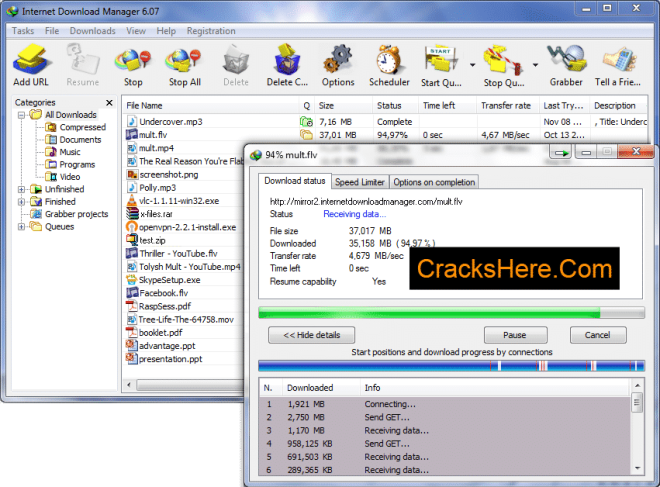660x487 pixels.
Task: Click the RaspSess.pdf file icon
Action: click(132, 306)
